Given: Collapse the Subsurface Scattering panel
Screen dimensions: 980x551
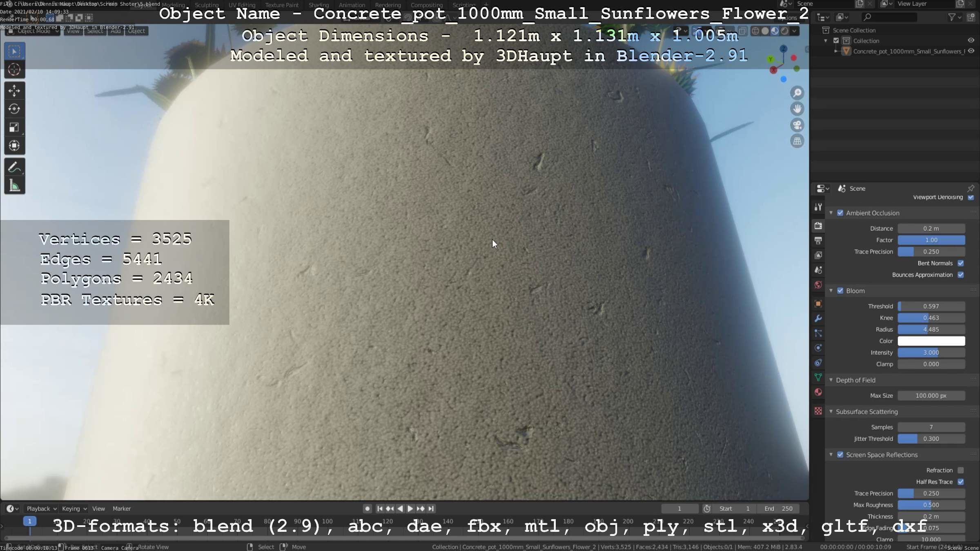Looking at the screenshot, I should pyautogui.click(x=831, y=411).
